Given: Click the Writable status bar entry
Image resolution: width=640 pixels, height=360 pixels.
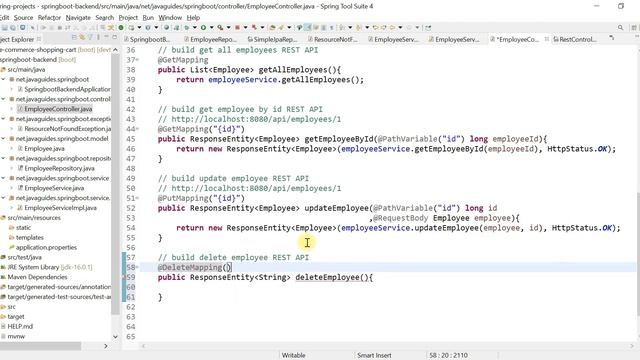Looking at the screenshot, I should [x=293, y=356].
